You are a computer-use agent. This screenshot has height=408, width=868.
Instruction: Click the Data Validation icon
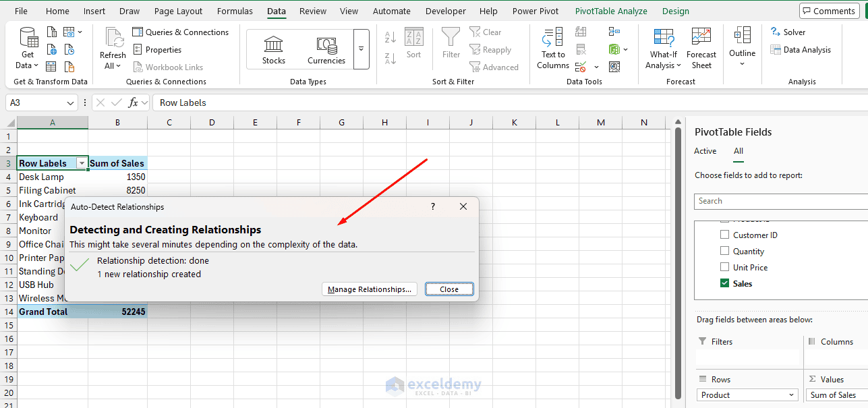[581, 67]
